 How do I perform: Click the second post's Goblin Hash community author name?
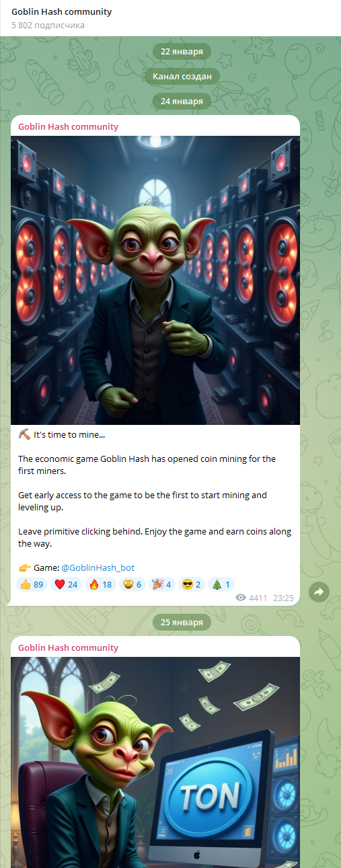point(68,647)
